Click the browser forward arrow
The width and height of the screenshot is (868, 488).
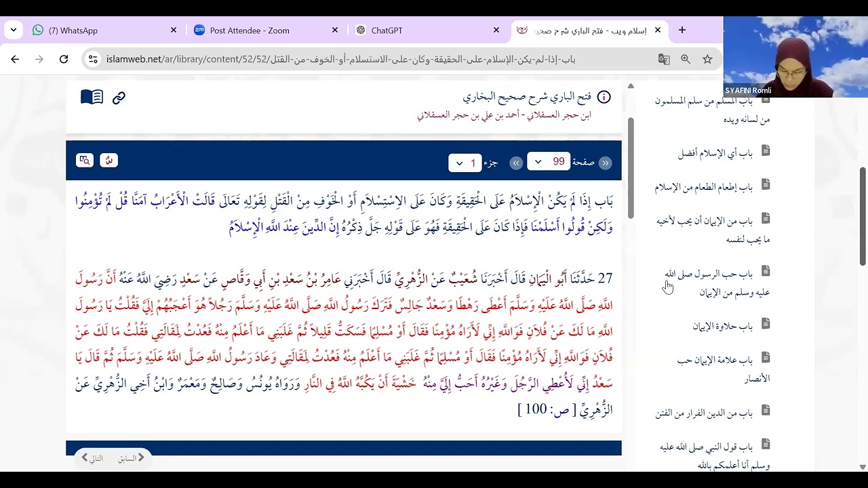(x=39, y=59)
